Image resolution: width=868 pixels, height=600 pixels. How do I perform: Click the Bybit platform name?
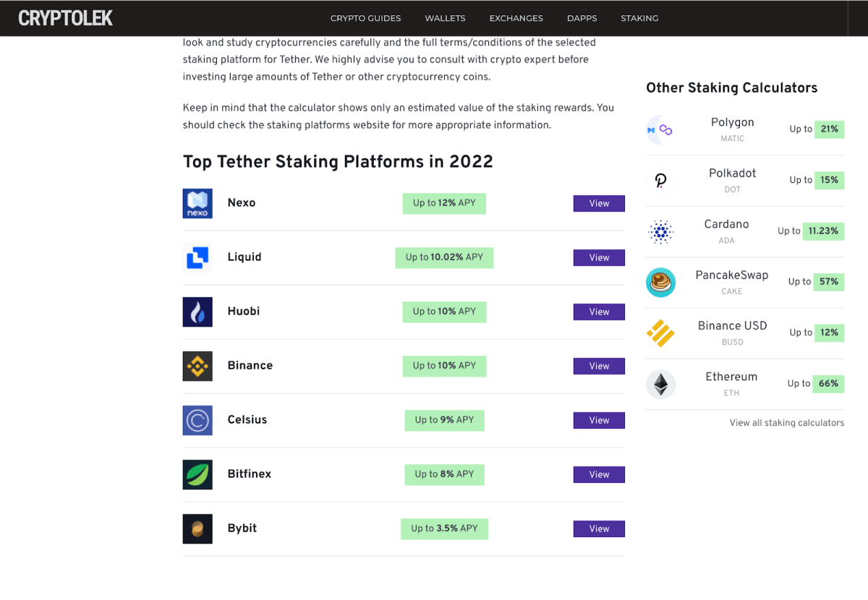pos(242,528)
